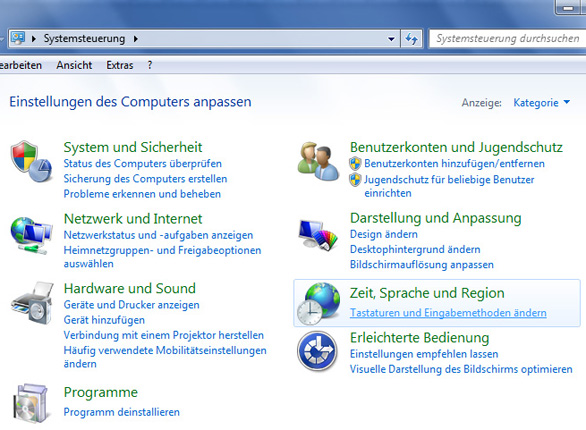Screen dimensions: 586x430
Task: Click Design ändern link
Action: pos(383,234)
